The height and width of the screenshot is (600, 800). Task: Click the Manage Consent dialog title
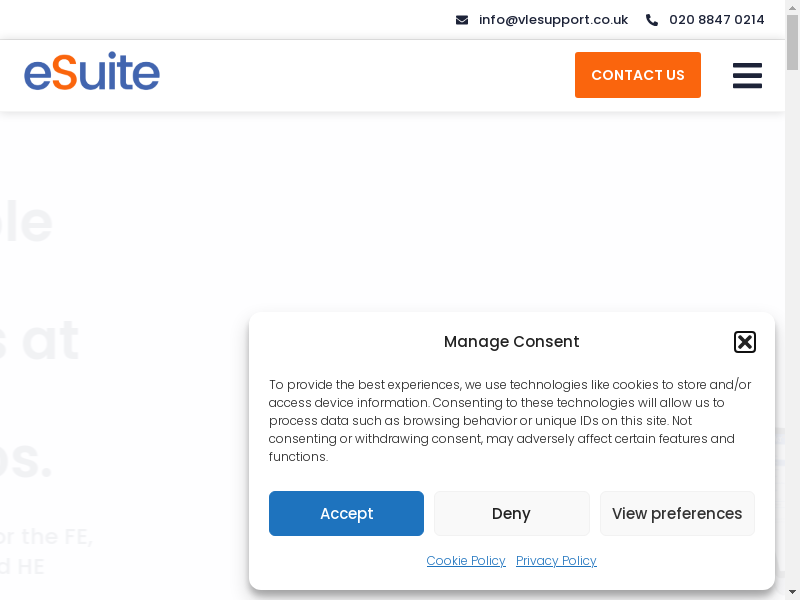(x=511, y=342)
